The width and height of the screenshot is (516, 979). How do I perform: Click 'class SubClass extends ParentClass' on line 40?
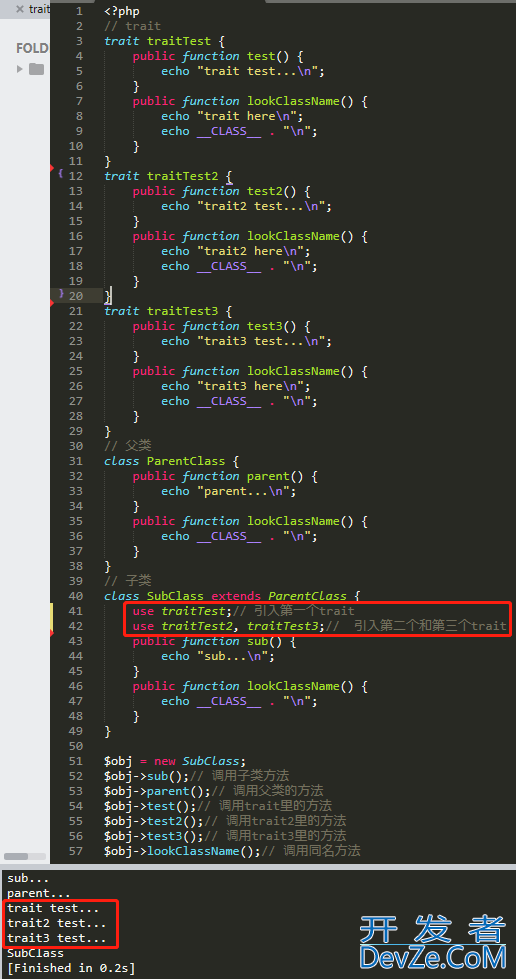point(225,596)
